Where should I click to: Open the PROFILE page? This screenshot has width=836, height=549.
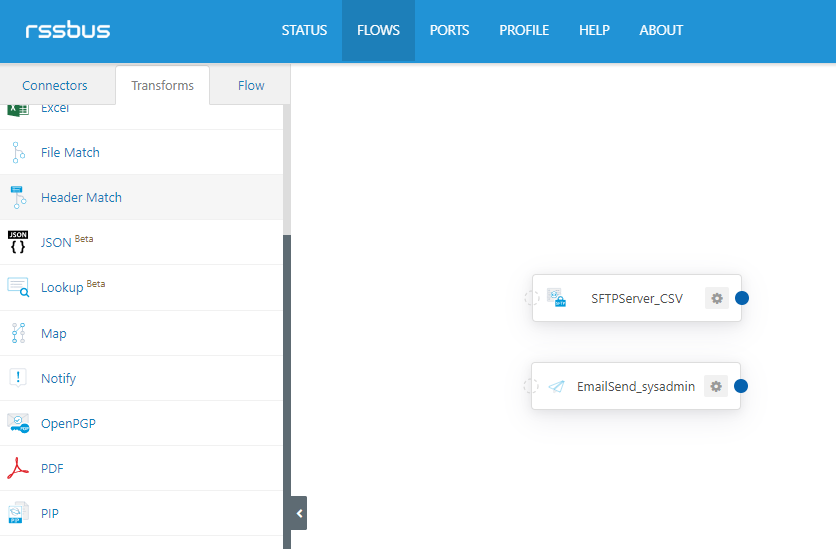[x=524, y=30]
